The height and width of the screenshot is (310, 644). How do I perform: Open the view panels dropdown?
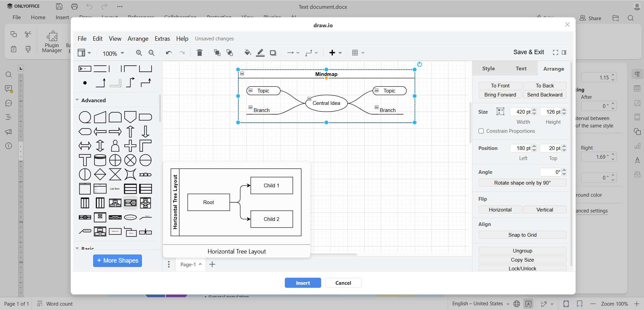pos(84,53)
